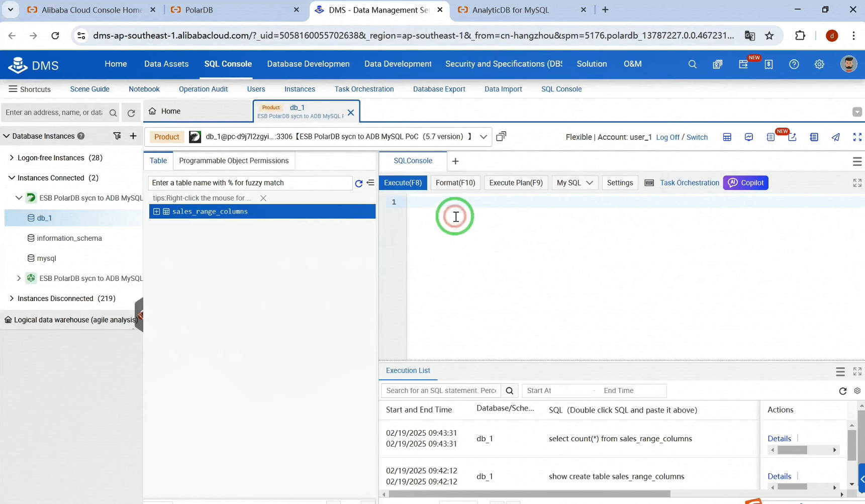Click the fullscreen icon in instance bar
The height and width of the screenshot is (504, 865).
pos(857,137)
